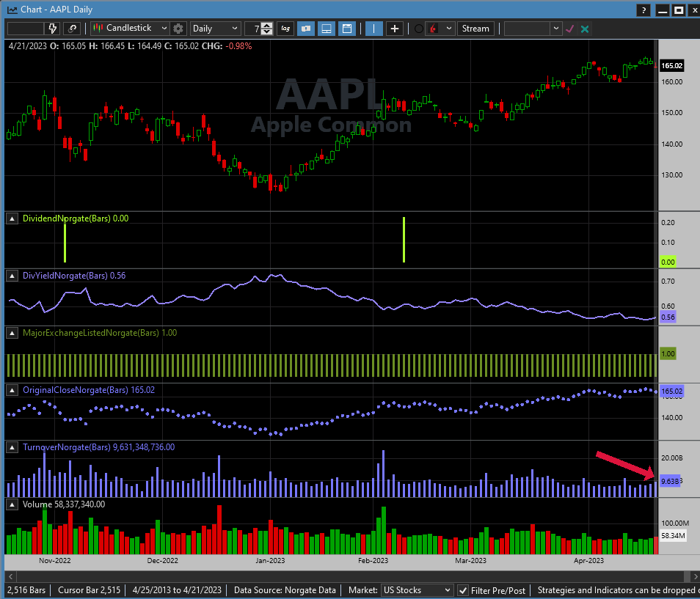Toggle the vertical cursor line button
This screenshot has height=599, width=700.
click(x=373, y=29)
